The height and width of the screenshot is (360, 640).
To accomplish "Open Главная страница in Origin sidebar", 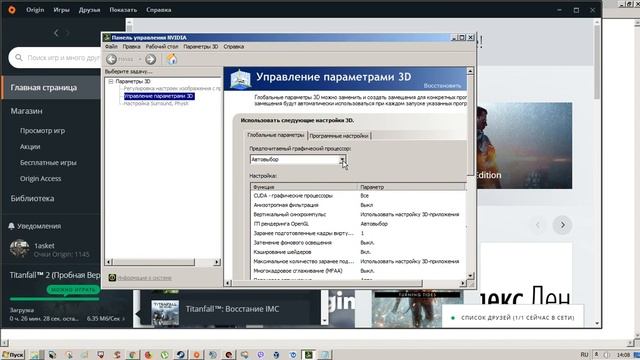I will [51, 87].
